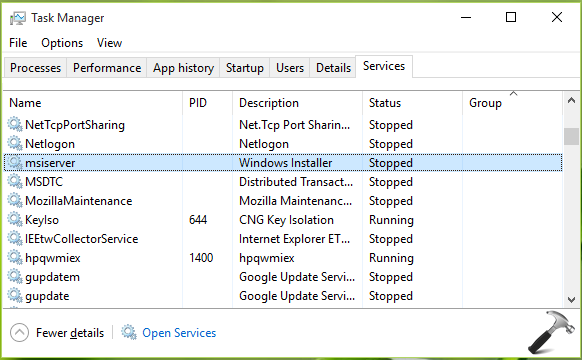Click the Internet Explorer ET... description
The width and height of the screenshot is (582, 360).
click(x=294, y=239)
